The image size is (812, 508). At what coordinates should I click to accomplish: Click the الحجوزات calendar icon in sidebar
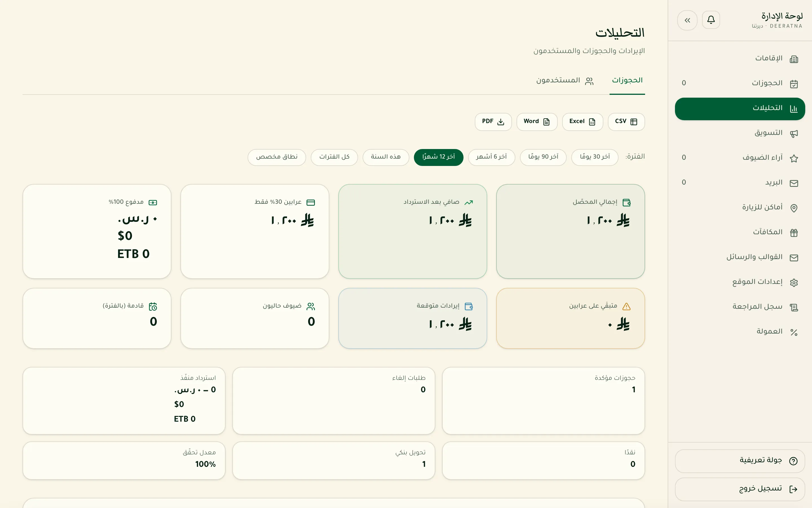point(794,84)
